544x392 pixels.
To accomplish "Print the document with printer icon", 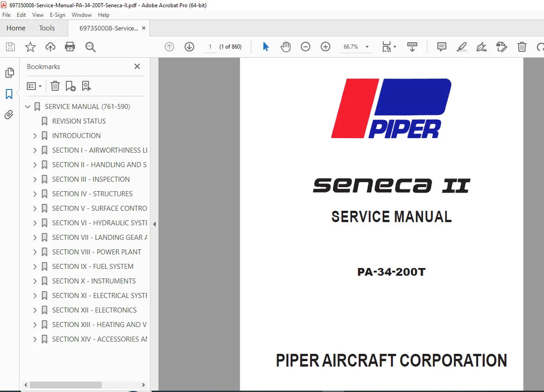I will click(70, 47).
